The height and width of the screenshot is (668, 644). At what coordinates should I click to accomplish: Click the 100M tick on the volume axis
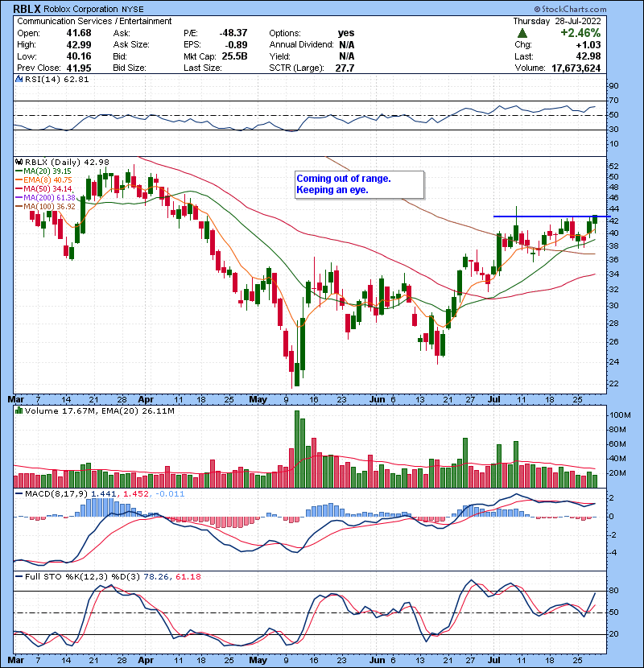click(620, 415)
